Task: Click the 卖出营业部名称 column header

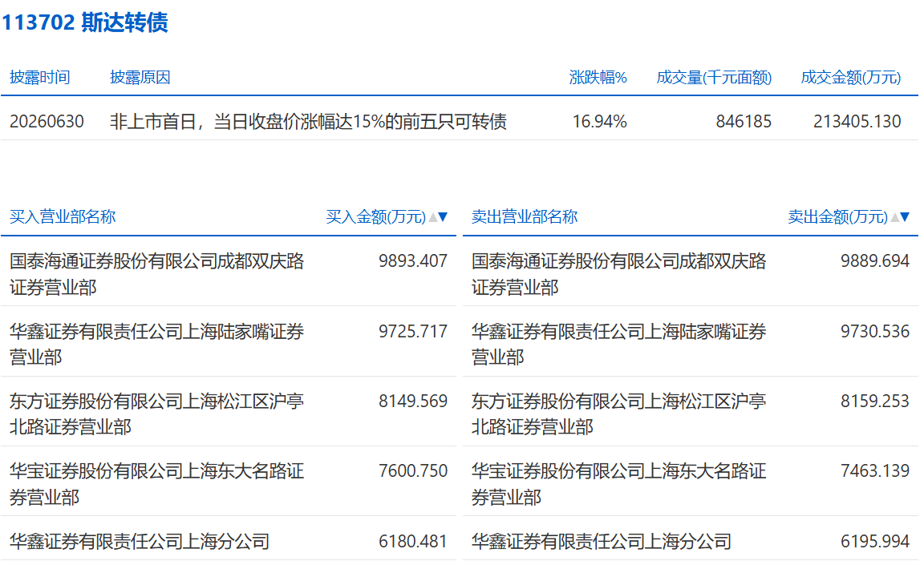Action: [525, 216]
